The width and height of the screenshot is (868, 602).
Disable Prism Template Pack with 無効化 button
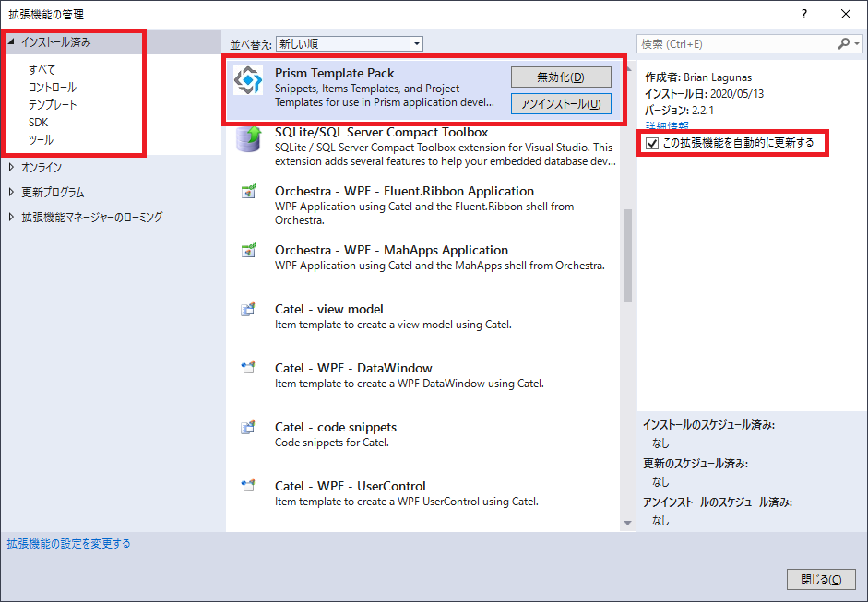(561, 77)
